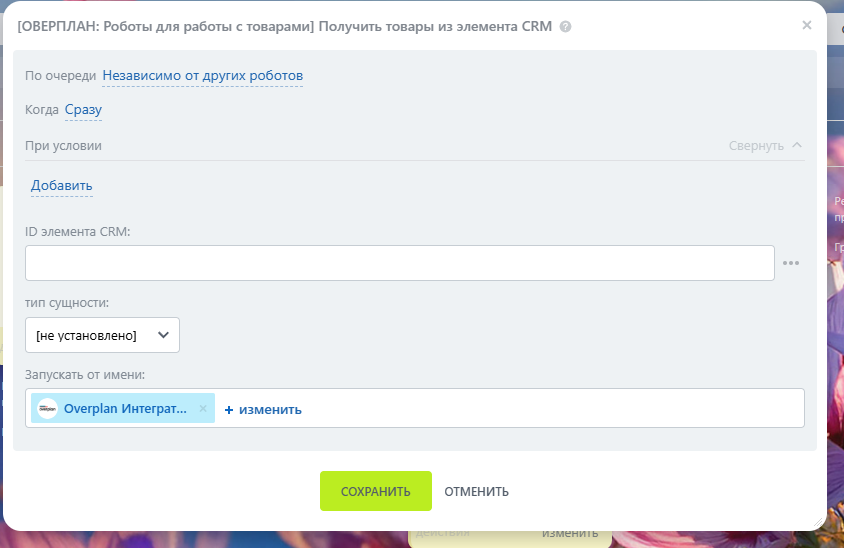Click изменить text behind dialog at bottom
The height and width of the screenshot is (548, 844).
pyautogui.click(x=570, y=534)
